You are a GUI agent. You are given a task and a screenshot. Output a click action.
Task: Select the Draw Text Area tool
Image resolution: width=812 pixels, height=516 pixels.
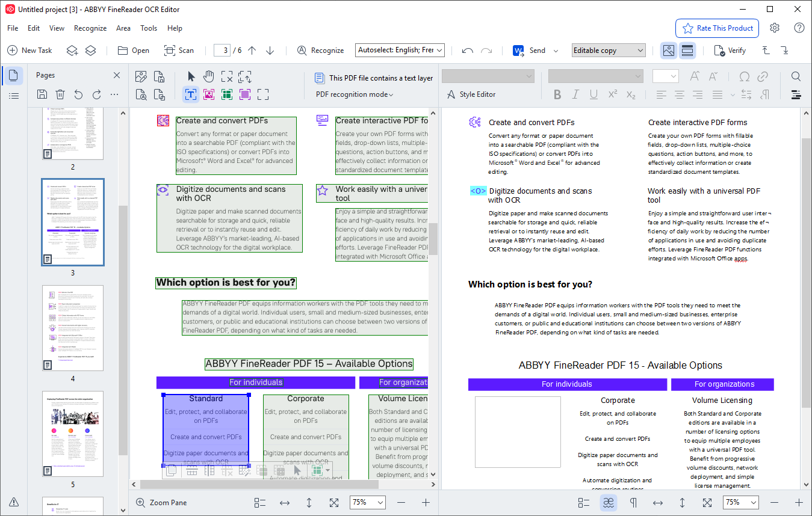(x=191, y=94)
